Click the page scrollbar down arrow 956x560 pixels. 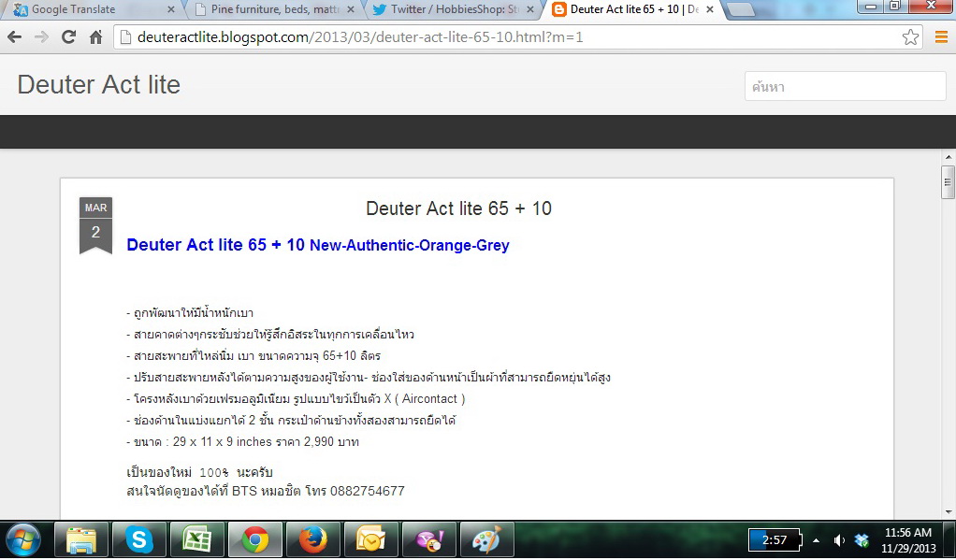pyautogui.click(x=949, y=512)
